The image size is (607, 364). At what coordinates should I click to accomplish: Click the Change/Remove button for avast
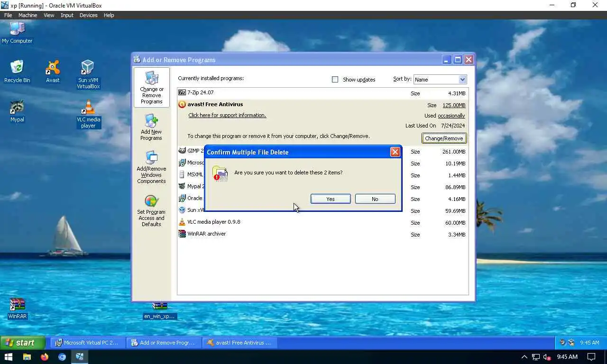tap(444, 138)
